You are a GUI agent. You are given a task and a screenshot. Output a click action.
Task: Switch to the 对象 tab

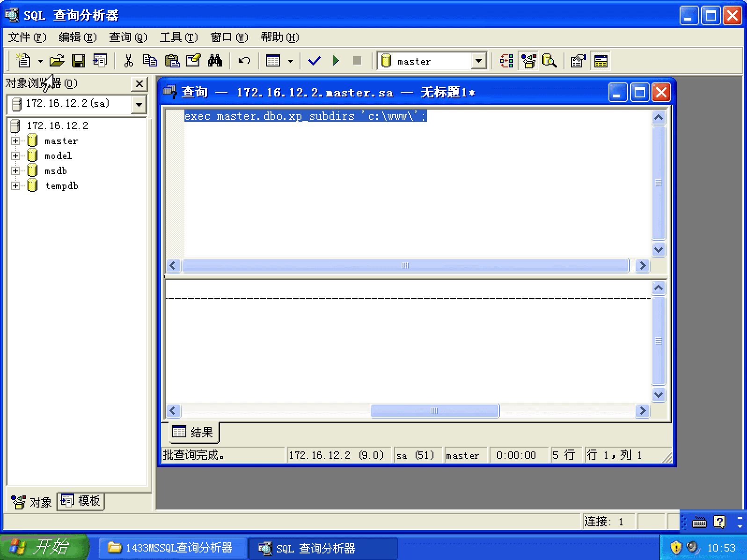pyautogui.click(x=31, y=502)
